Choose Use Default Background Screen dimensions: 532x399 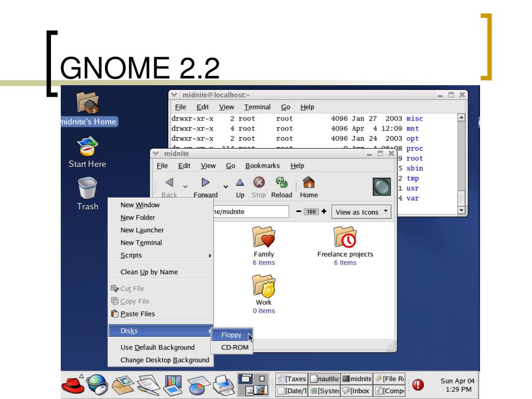(x=161, y=348)
